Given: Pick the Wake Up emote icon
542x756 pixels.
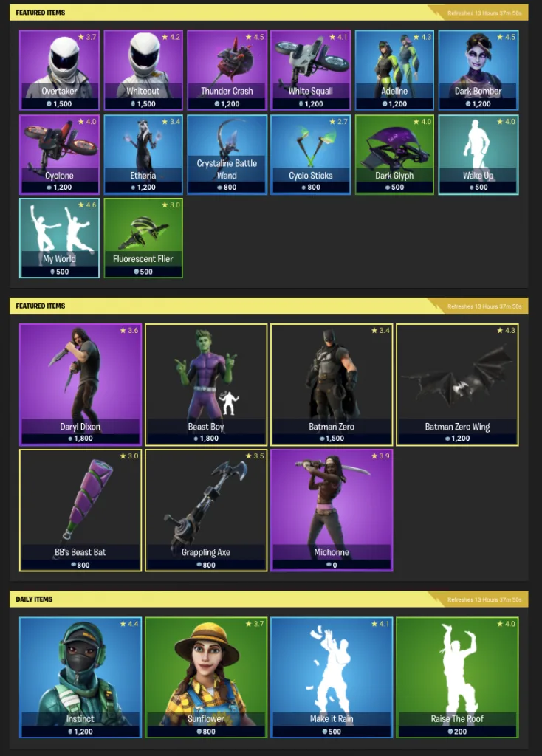Looking at the screenshot, I should tap(478, 155).
